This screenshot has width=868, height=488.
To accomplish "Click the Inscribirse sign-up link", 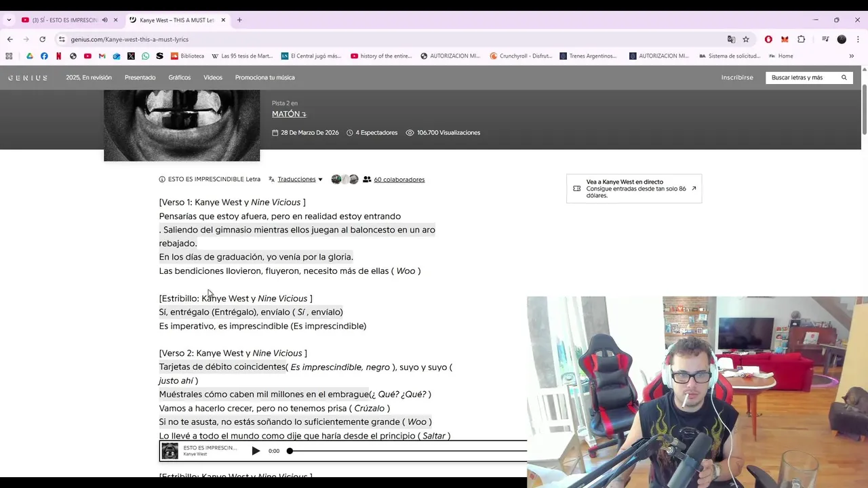I will pos(737,77).
